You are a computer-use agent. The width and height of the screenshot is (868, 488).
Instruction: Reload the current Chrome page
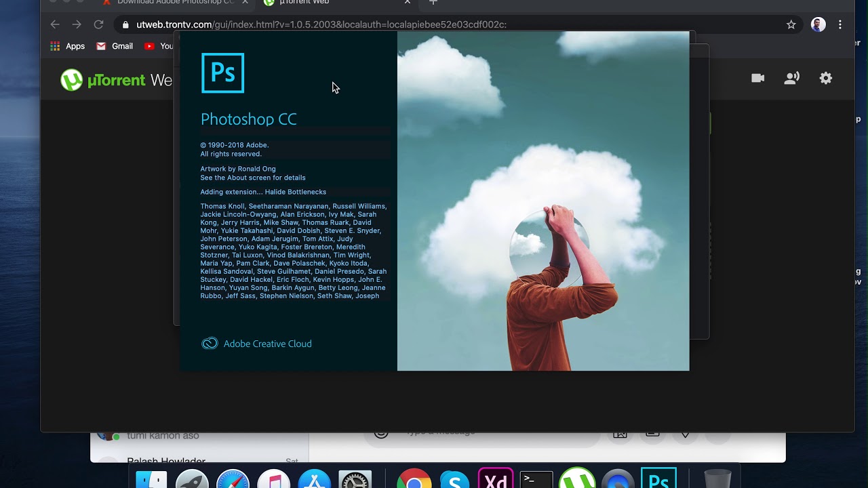(98, 24)
